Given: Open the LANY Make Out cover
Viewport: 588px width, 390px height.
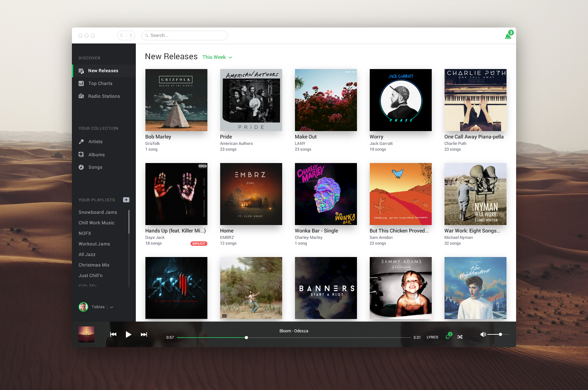Looking at the screenshot, I should (326, 100).
